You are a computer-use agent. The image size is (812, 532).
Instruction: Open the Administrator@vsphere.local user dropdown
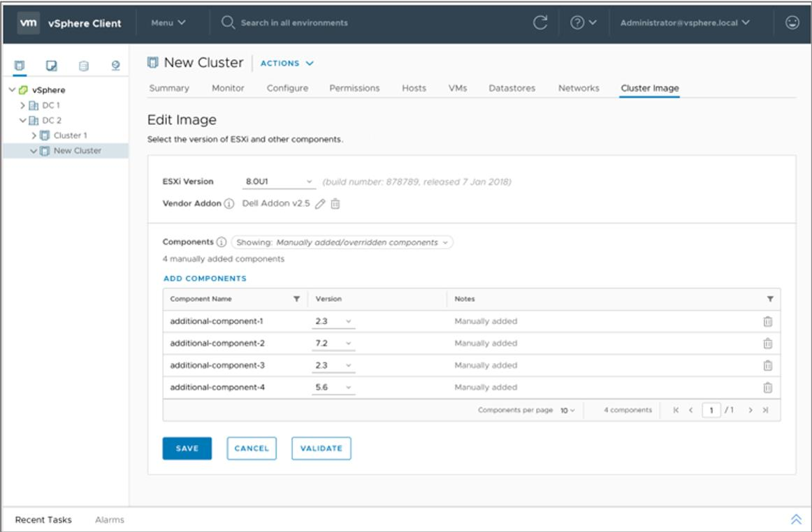click(x=685, y=23)
